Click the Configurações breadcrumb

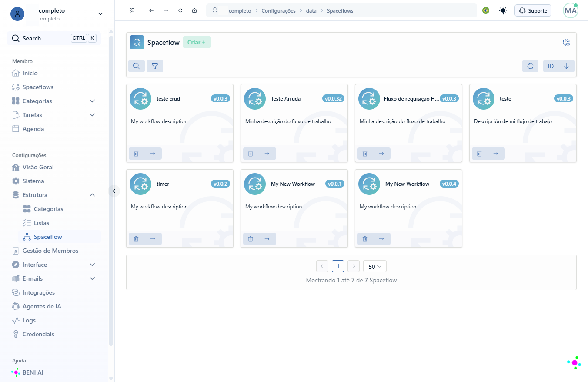tap(278, 11)
